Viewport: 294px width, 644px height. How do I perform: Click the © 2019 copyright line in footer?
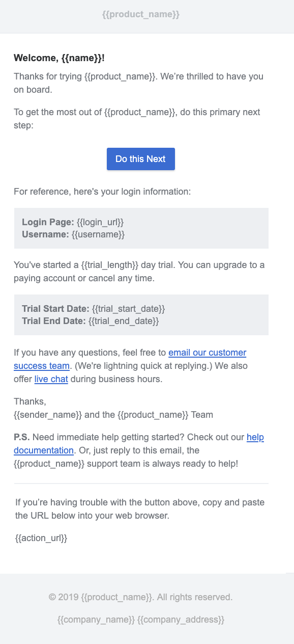pos(141,597)
